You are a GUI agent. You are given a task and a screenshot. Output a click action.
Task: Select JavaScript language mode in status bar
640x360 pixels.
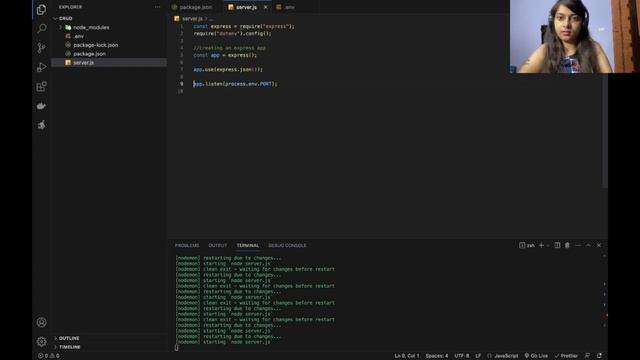coord(503,356)
